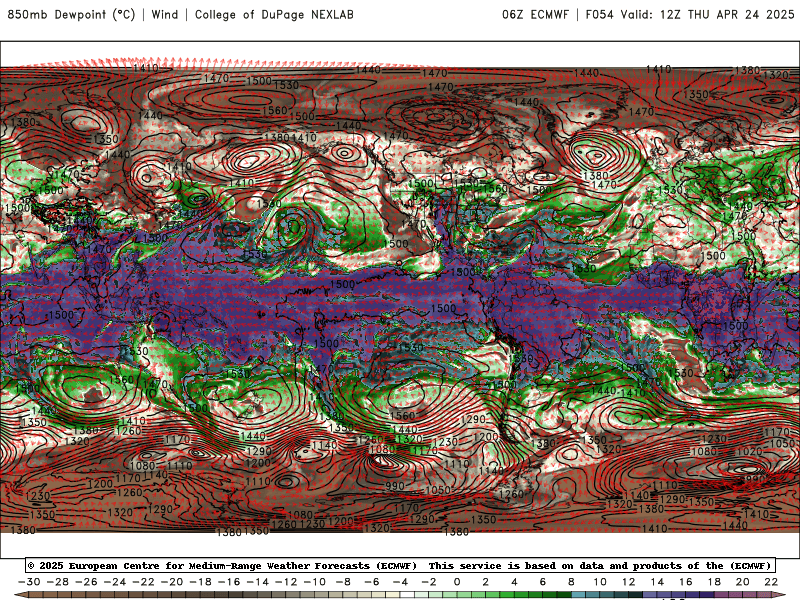Click the '-14' color scale label
800x600 pixels.
point(258,582)
